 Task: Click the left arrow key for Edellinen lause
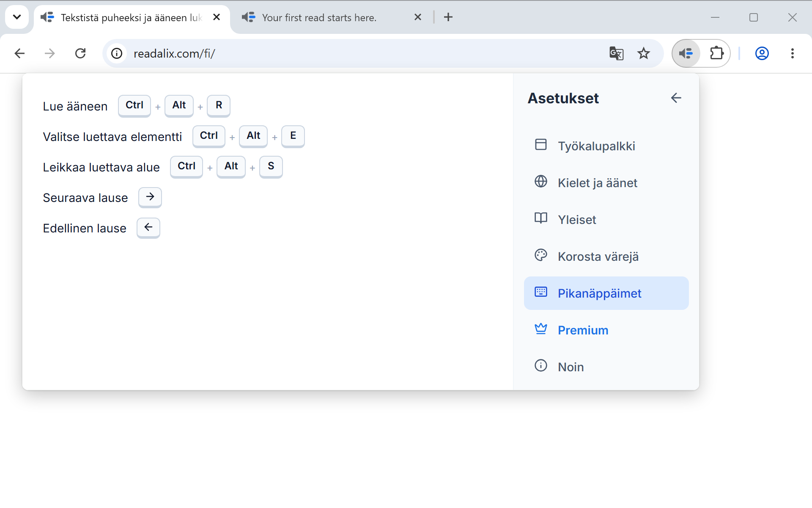tap(148, 227)
